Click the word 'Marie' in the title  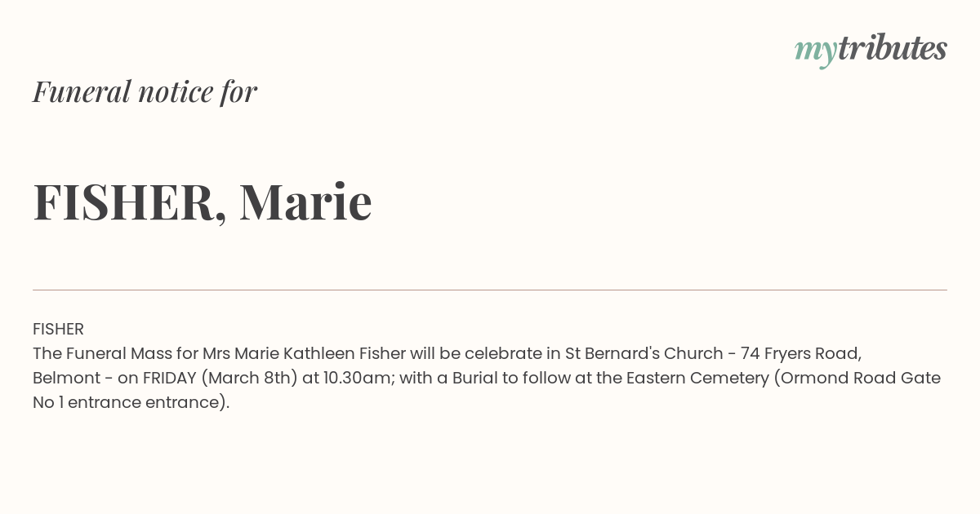point(305,201)
